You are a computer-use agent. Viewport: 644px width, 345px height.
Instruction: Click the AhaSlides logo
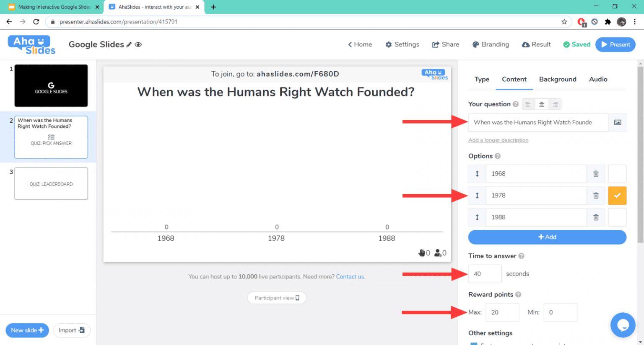click(31, 44)
